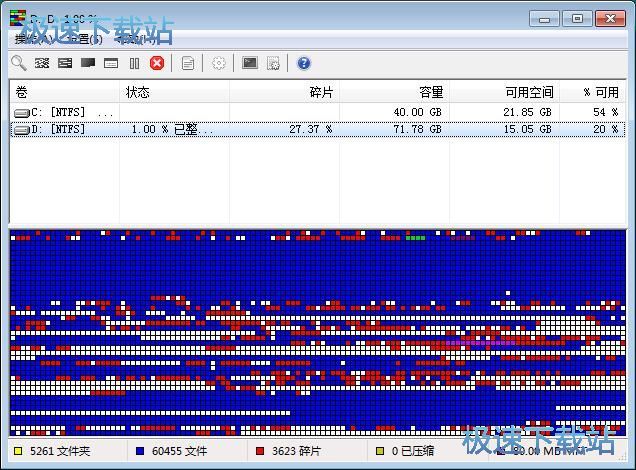The width and height of the screenshot is (636, 470).
Task: Click the defragment toolbar icon
Action: [x=42, y=63]
